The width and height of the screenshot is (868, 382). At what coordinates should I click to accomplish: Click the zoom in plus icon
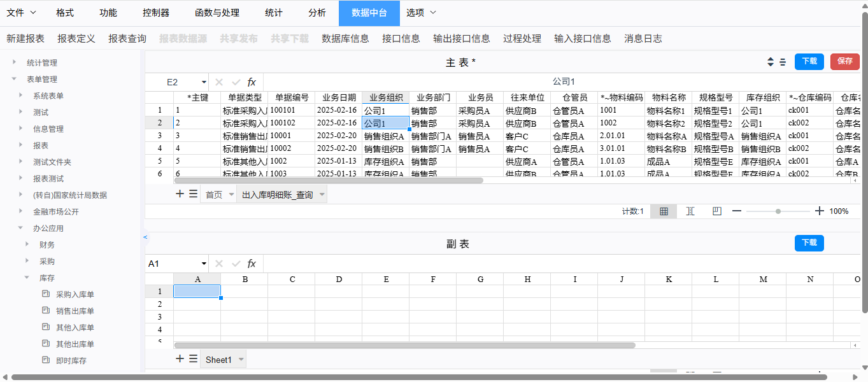click(820, 211)
